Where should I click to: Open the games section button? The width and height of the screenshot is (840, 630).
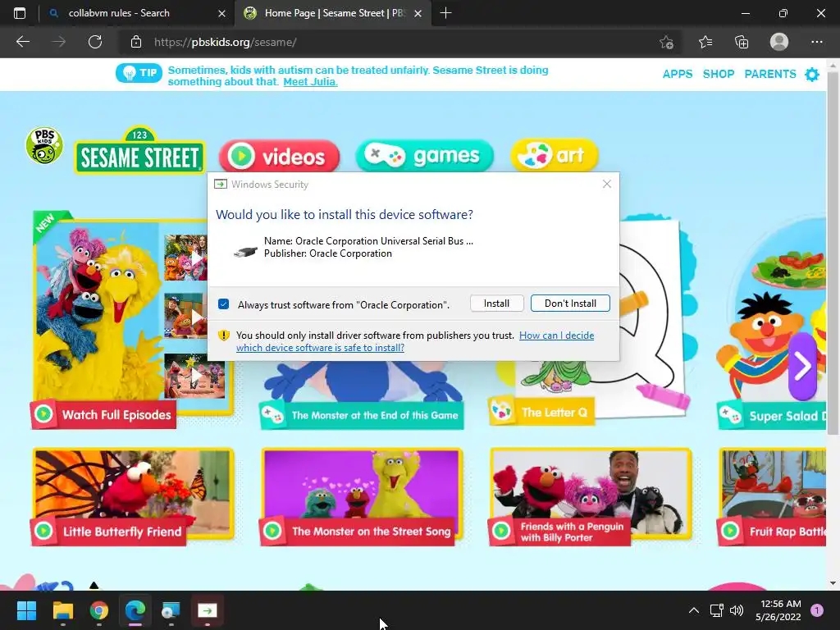[424, 156]
